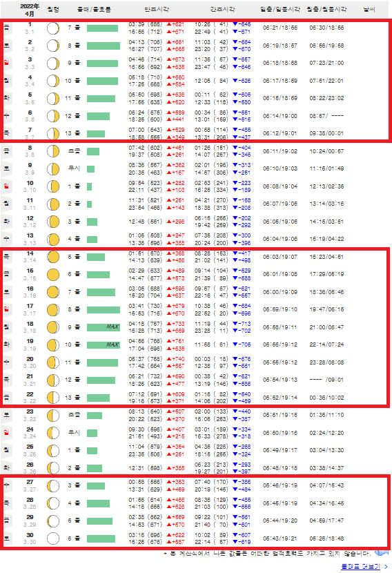Select the date cell for April 22

(x=30, y=398)
